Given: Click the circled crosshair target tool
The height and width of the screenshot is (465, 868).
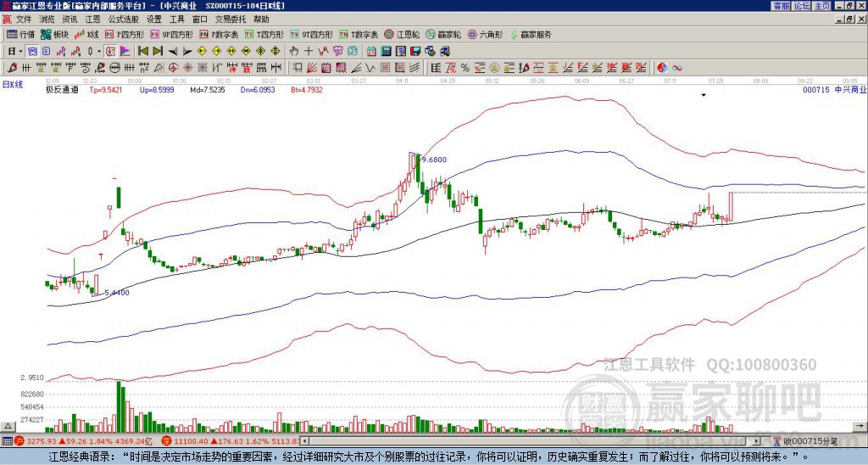Looking at the screenshot, I should pos(173,68).
